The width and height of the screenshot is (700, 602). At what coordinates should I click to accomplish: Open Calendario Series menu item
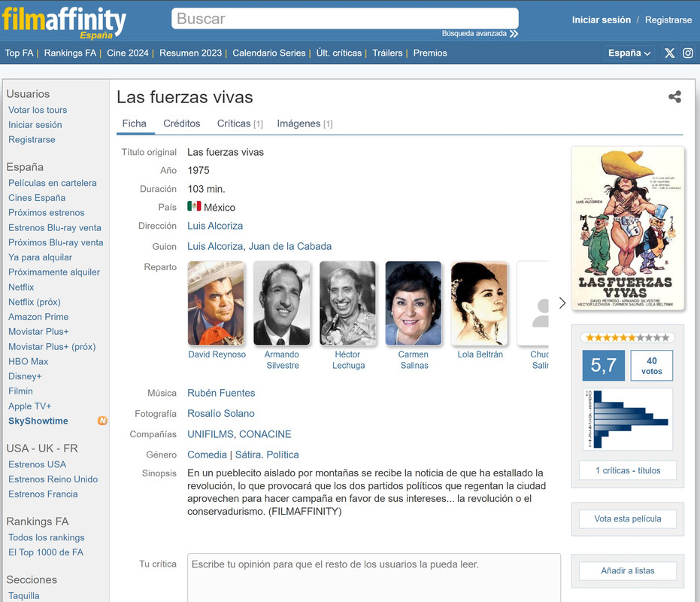tap(268, 53)
